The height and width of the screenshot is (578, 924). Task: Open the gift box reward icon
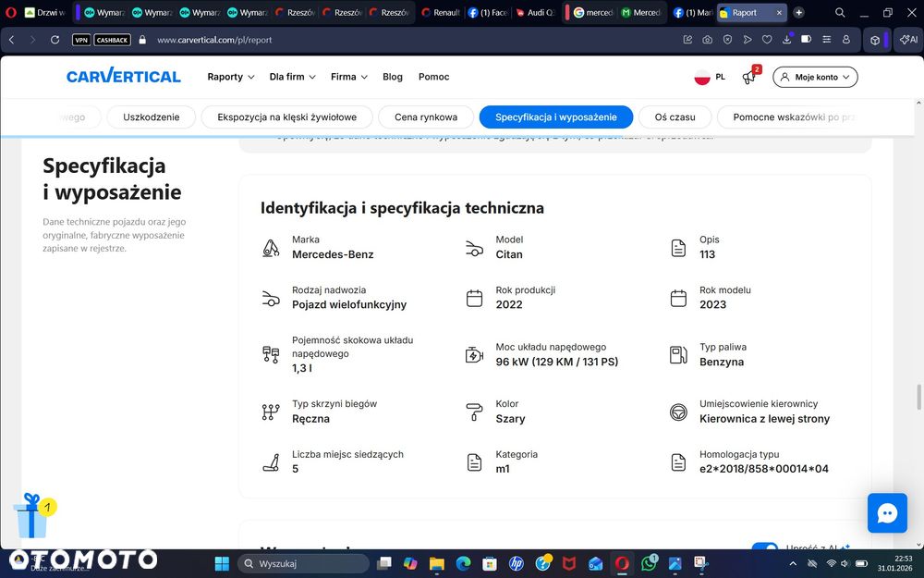point(32,516)
